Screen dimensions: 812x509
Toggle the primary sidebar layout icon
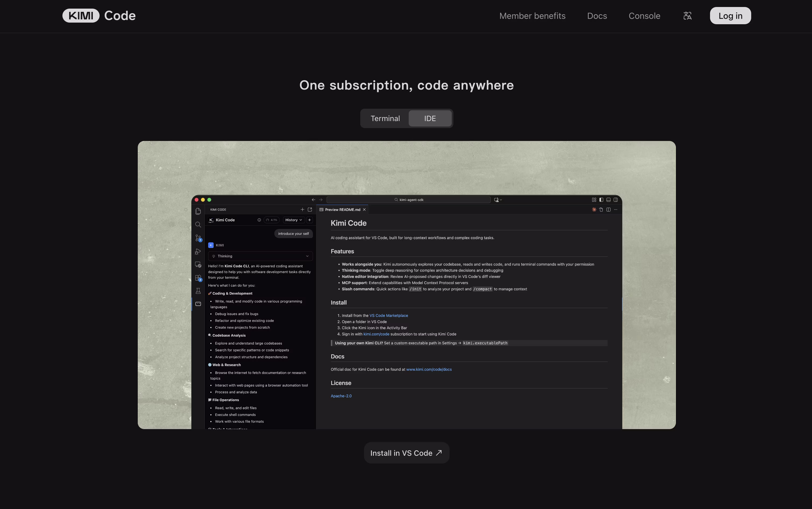point(601,200)
